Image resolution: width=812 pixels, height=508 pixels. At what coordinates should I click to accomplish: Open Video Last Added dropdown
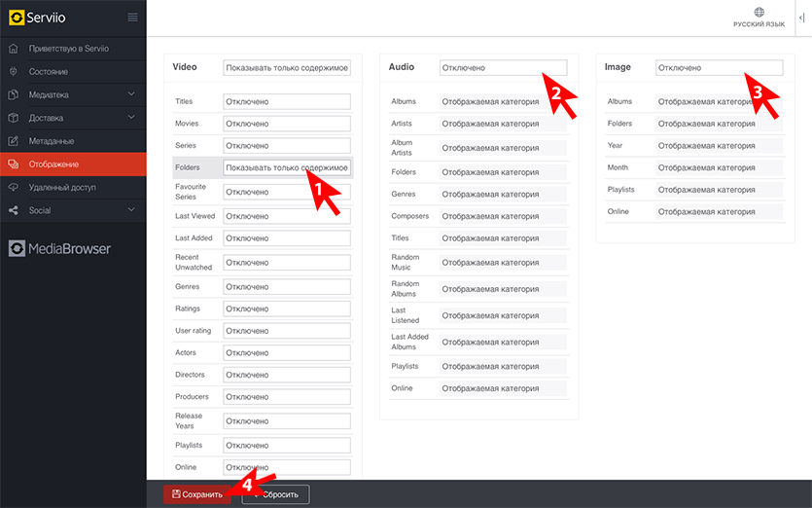click(287, 237)
